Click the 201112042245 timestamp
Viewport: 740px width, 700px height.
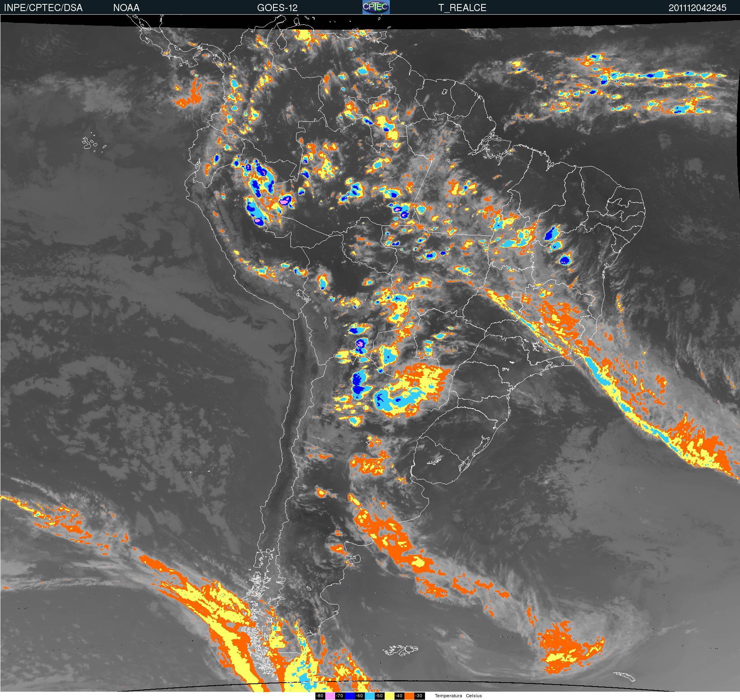pyautogui.click(x=698, y=8)
